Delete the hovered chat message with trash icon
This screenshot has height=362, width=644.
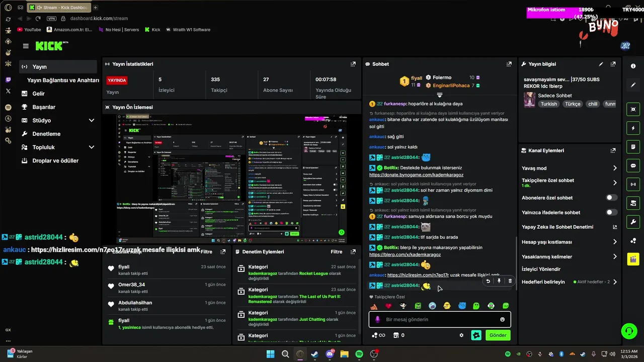(510, 281)
